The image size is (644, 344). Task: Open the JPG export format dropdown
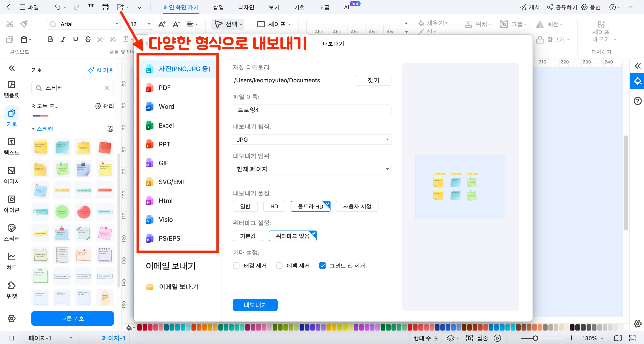point(311,139)
